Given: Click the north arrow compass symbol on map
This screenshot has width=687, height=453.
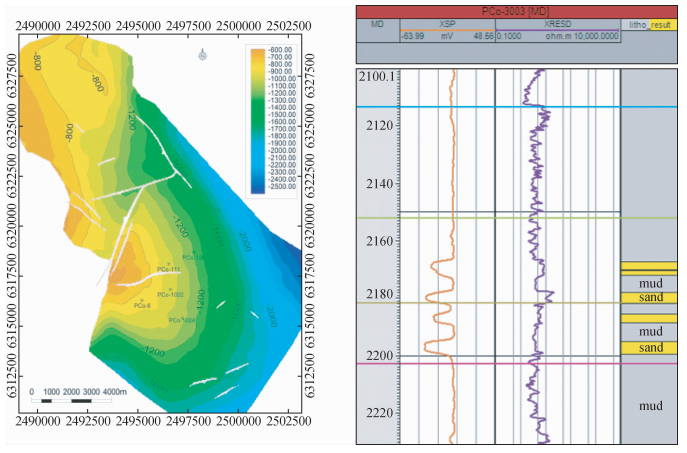Looking at the screenshot, I should (204, 56).
